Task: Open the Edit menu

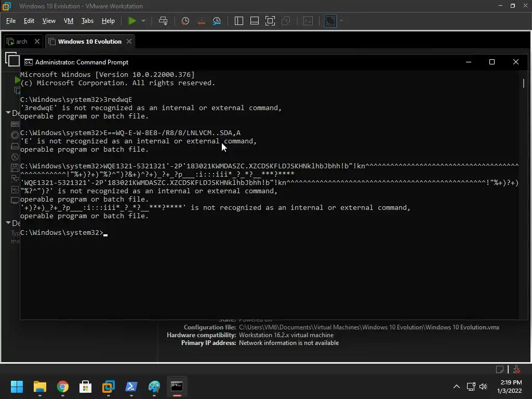Action: coord(29,21)
